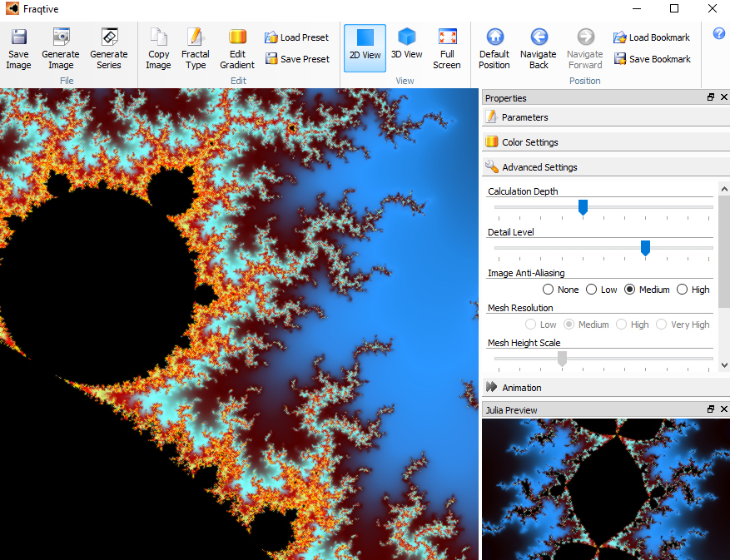
Task: Choose High image anti-aliasing
Action: pos(683,290)
